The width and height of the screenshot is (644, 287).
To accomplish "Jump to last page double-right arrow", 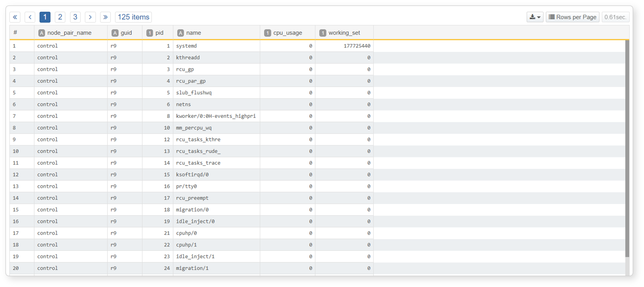I will pyautogui.click(x=105, y=17).
